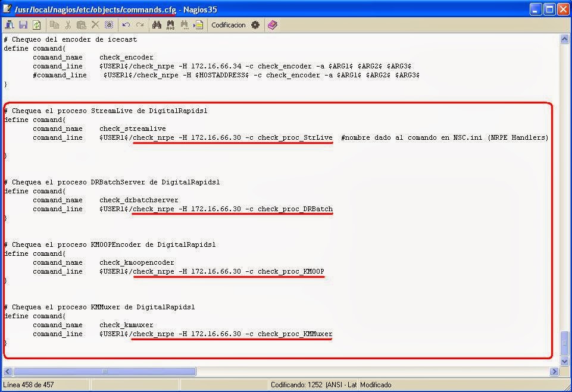Image resolution: width=572 pixels, height=392 pixels.
Task: Open a file using the toolbar icon
Action: 10,25
